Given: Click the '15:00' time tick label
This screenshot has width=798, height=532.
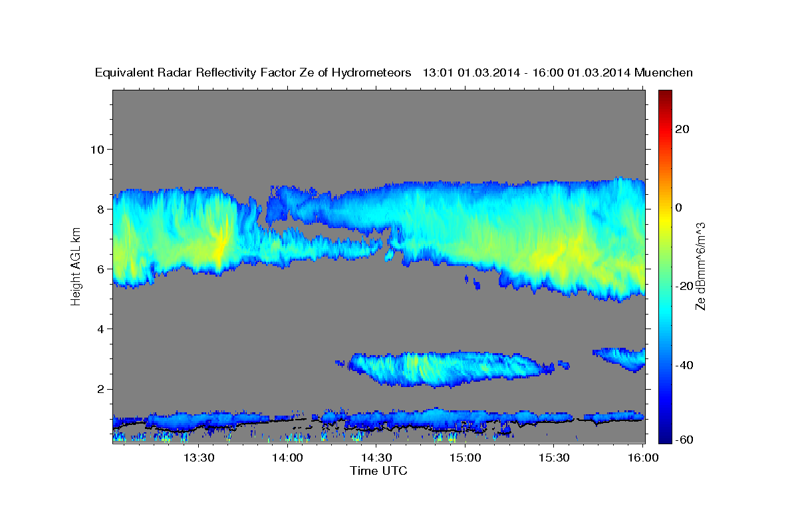Looking at the screenshot, I should (465, 458).
